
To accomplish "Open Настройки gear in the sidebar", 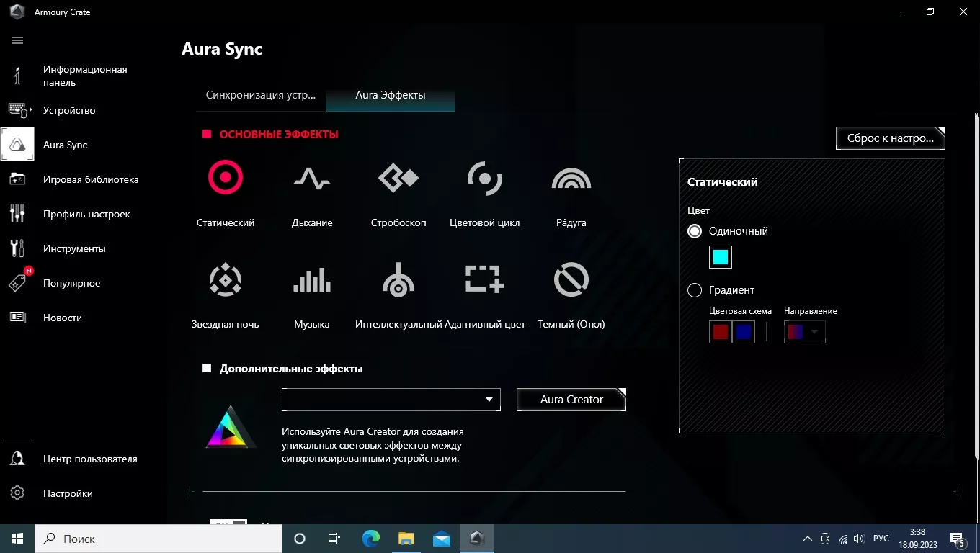I will [x=17, y=493].
